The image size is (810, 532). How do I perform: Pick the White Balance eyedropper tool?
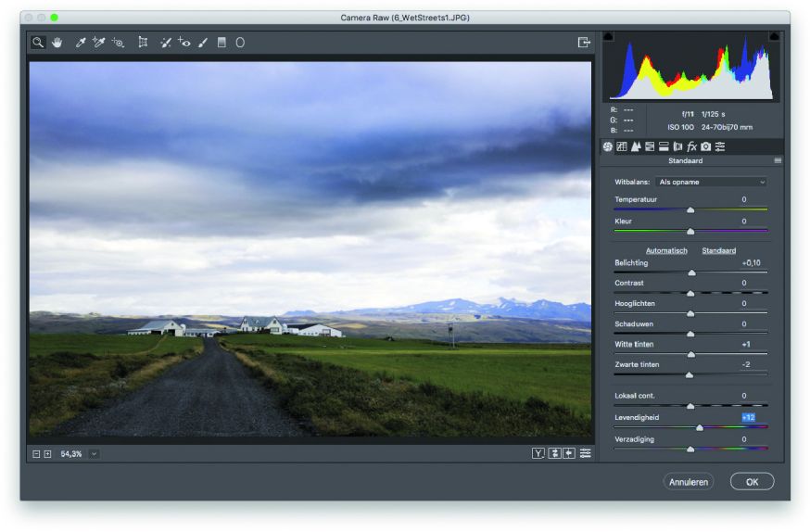(x=81, y=43)
